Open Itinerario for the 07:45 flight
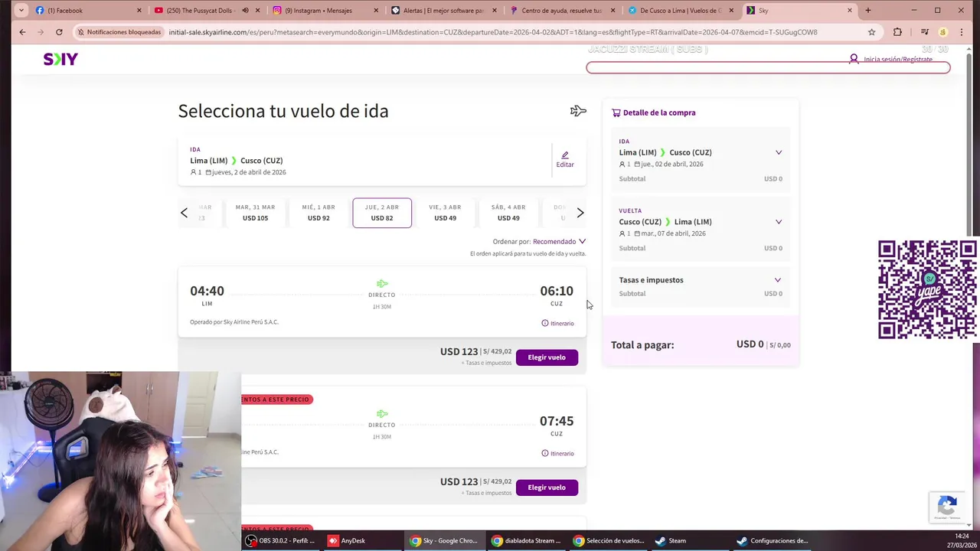Viewport: 980px width, 551px height. (x=557, y=453)
